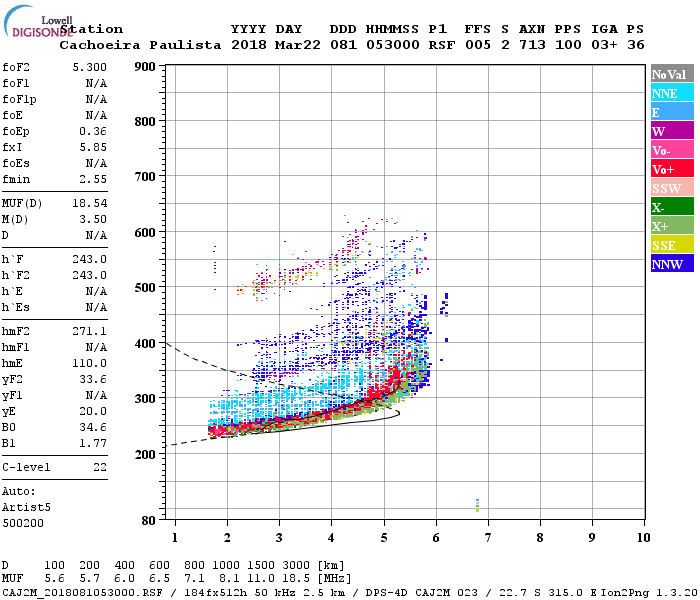The height and width of the screenshot is (600, 700).
Task: Click the yE value 20.0
Action: point(93,411)
